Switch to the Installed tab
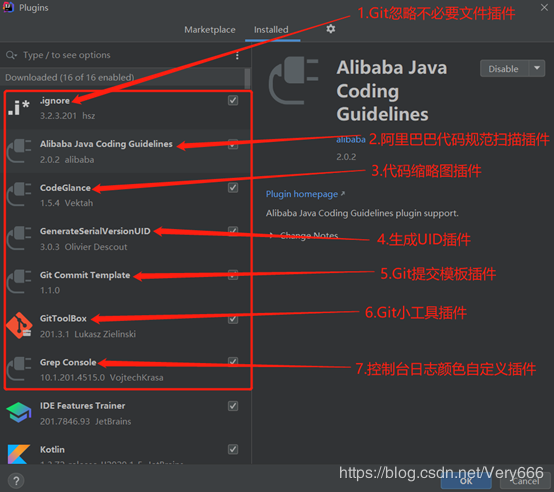 pyautogui.click(x=271, y=30)
